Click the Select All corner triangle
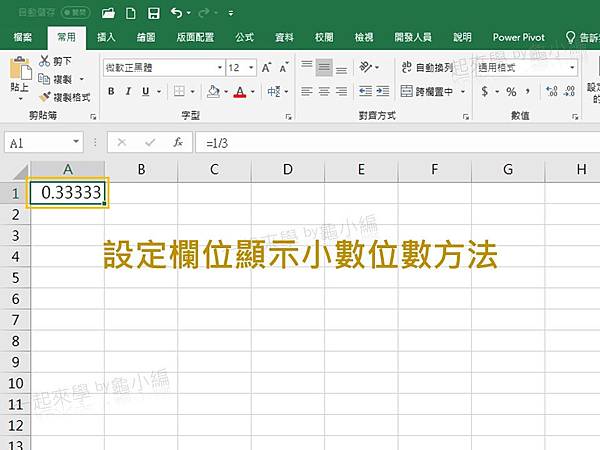Viewport: 600px width, 450px height. (x=20, y=172)
